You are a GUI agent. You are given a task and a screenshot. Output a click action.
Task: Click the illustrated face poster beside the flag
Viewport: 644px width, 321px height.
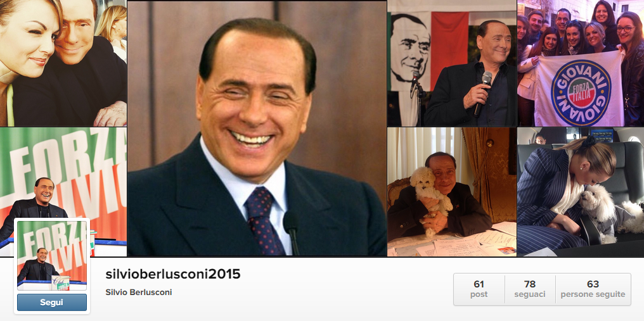click(x=409, y=49)
